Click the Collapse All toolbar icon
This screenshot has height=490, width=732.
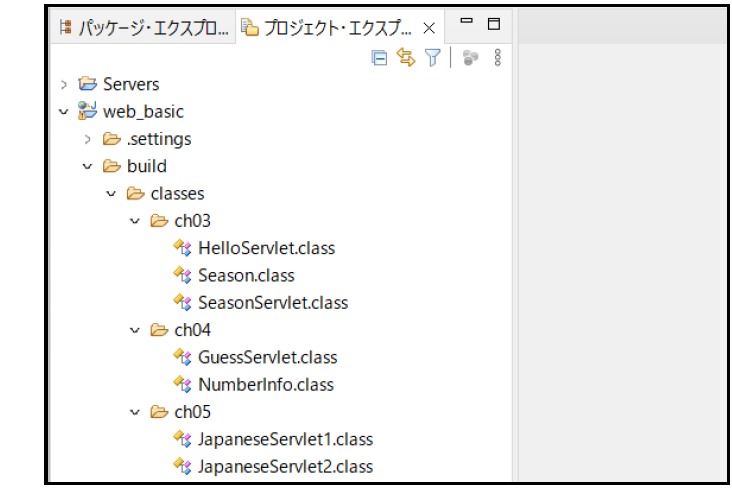379,59
